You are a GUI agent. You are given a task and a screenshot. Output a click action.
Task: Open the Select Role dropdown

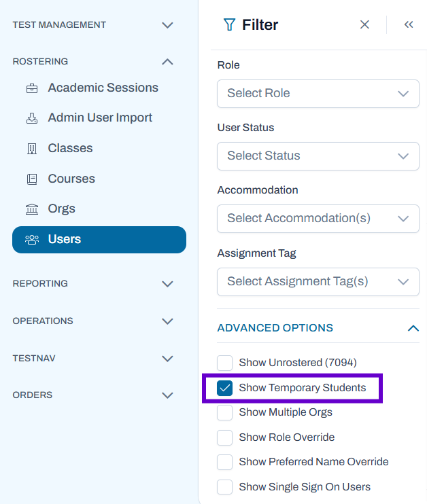coord(318,94)
